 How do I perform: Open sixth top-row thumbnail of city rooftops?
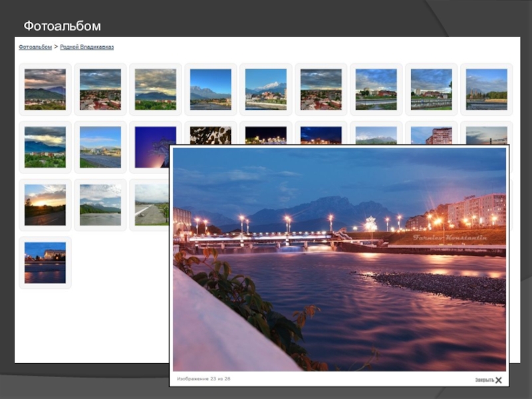point(321,89)
